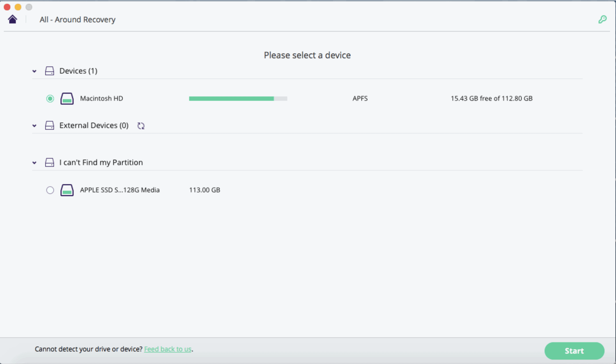Click the Macintosh HD label
The image size is (616, 364).
click(101, 98)
